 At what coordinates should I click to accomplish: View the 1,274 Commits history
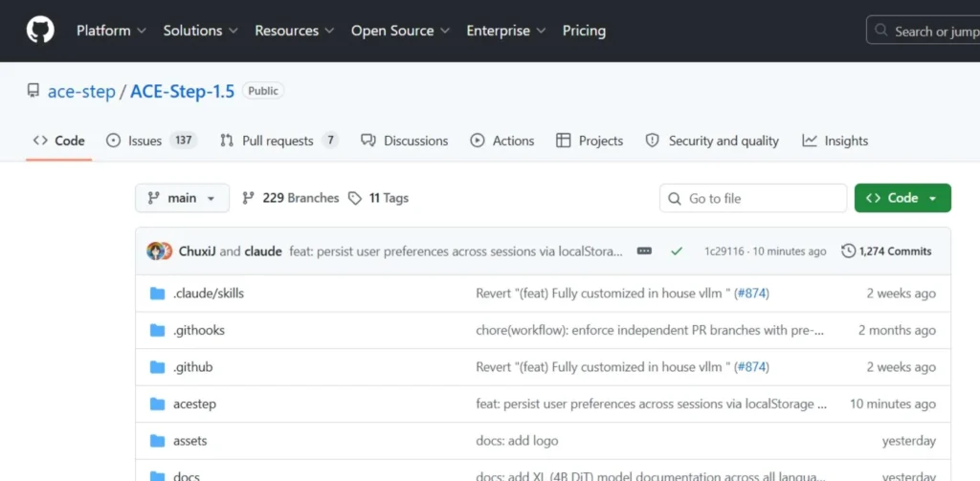click(x=886, y=251)
